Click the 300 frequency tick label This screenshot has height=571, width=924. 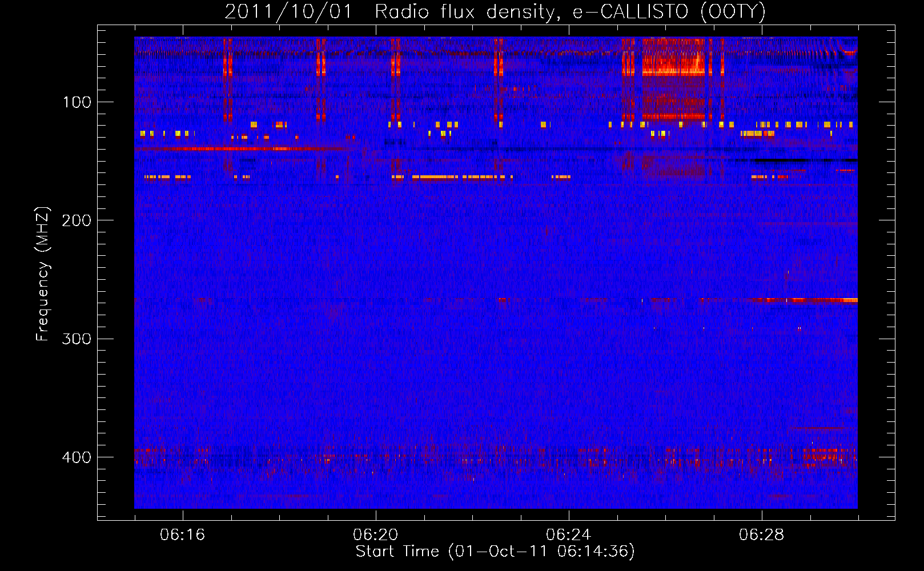click(x=77, y=339)
